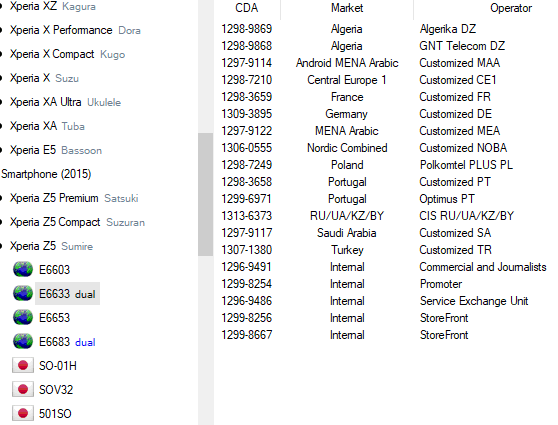The image size is (558, 425).
Task: Click the Operator column header
Action: point(511,8)
